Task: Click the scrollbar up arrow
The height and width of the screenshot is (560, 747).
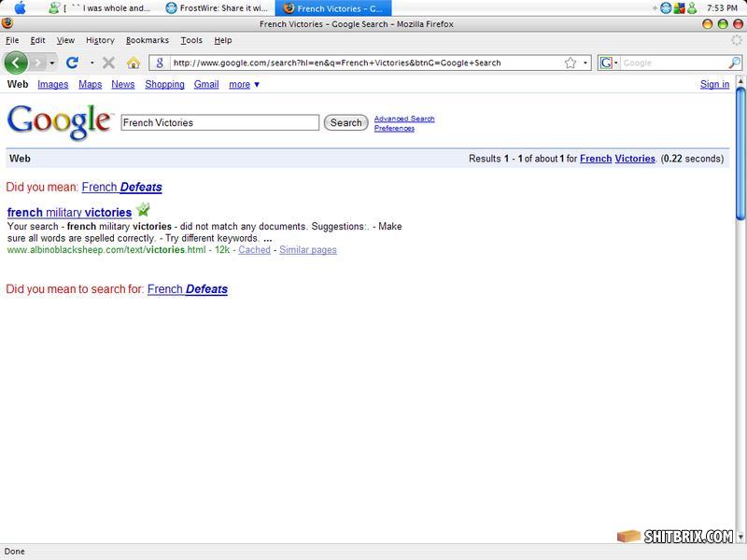Action: point(740,81)
